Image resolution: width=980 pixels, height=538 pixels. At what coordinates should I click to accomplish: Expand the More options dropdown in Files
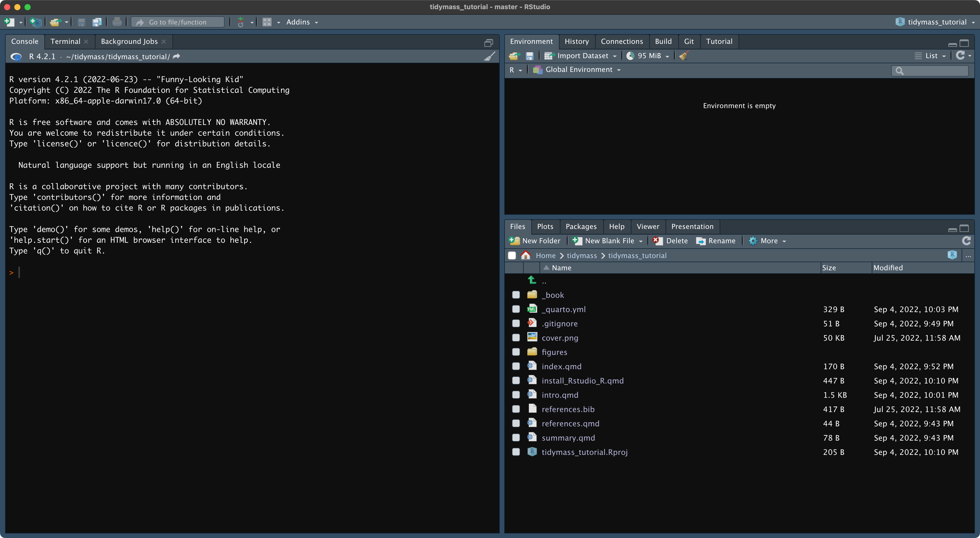(x=767, y=241)
